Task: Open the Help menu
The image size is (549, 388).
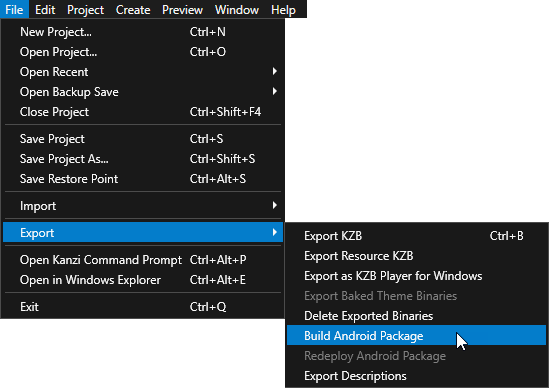Action: coord(283,9)
